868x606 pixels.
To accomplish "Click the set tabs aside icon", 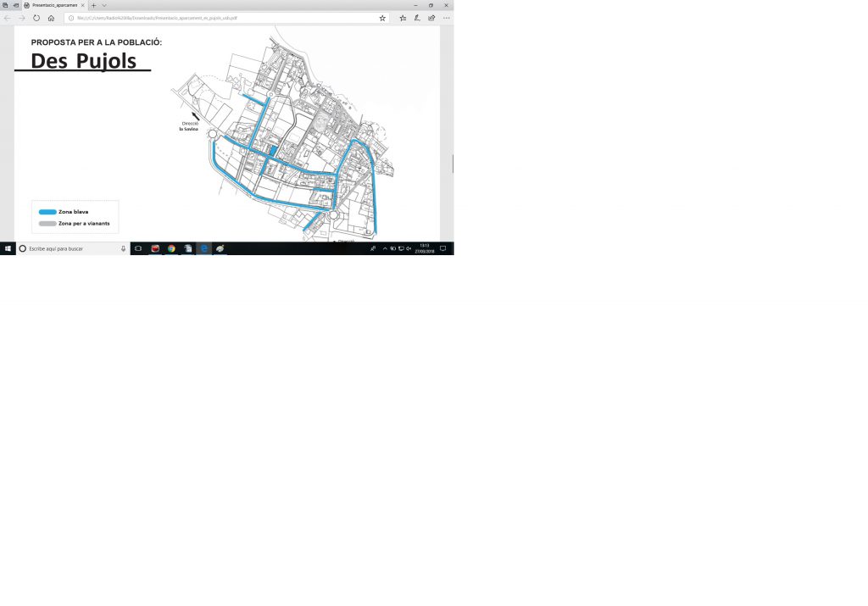I will pyautogui.click(x=15, y=6).
